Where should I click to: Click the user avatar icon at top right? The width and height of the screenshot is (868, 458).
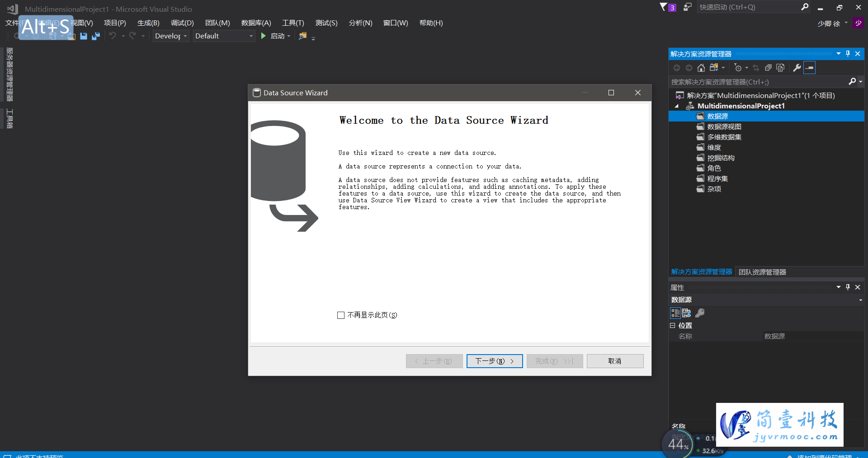[858, 23]
